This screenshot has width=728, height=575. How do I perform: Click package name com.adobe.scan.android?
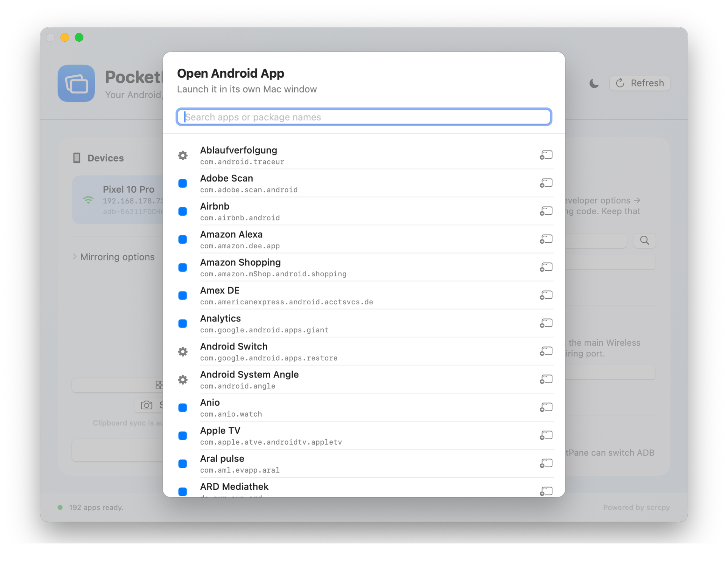(x=249, y=190)
